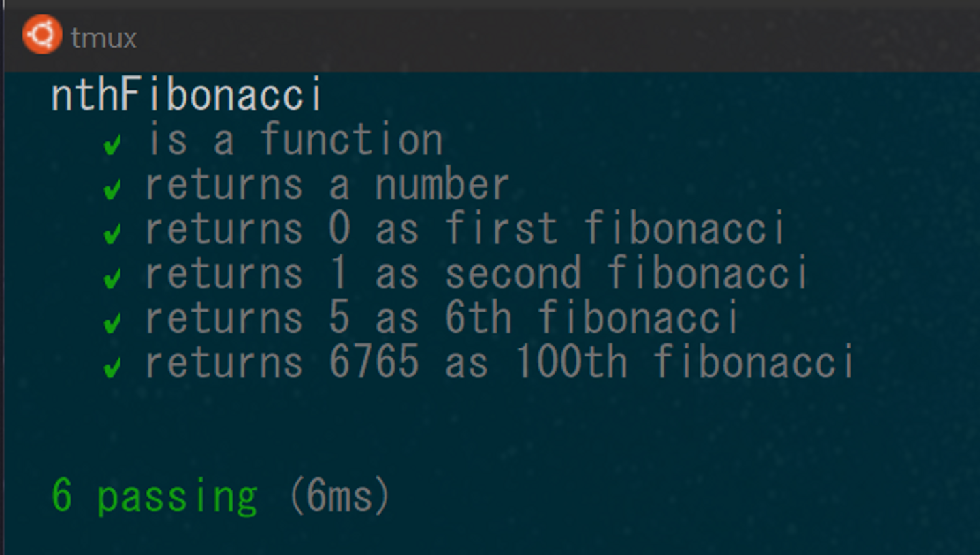Click the word "100th" in the test output

pyautogui.click(x=570, y=363)
